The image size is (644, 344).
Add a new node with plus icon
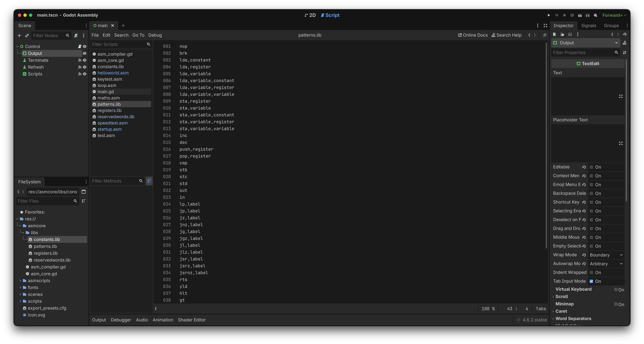click(19, 36)
